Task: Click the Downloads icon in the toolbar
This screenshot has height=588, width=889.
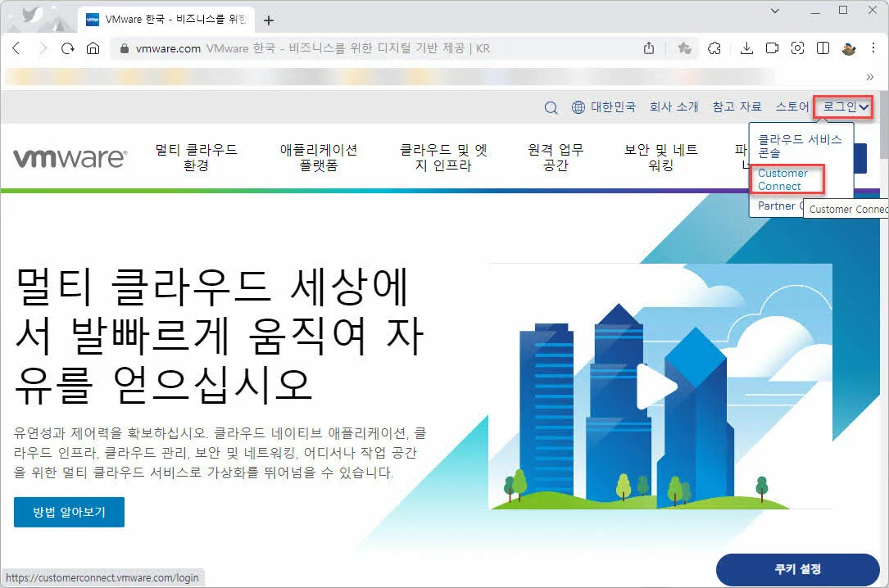Action: [748, 48]
